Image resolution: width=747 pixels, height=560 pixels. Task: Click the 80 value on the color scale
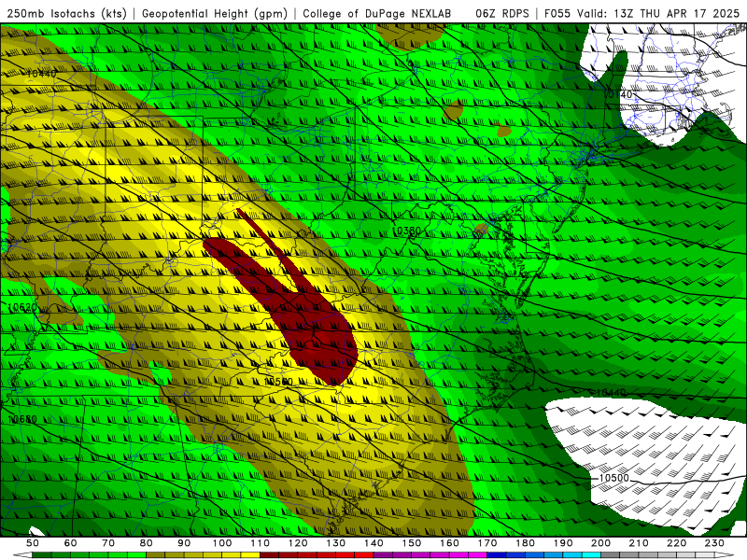(x=147, y=543)
